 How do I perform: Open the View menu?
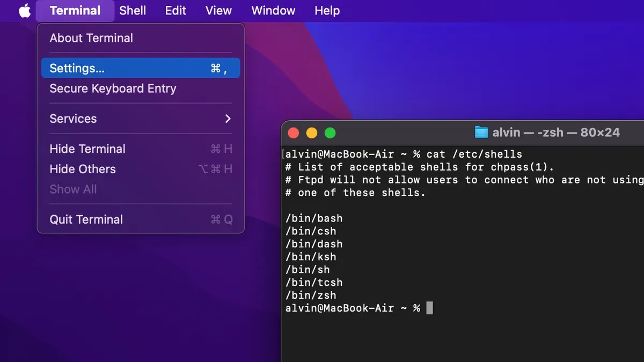[x=218, y=11]
